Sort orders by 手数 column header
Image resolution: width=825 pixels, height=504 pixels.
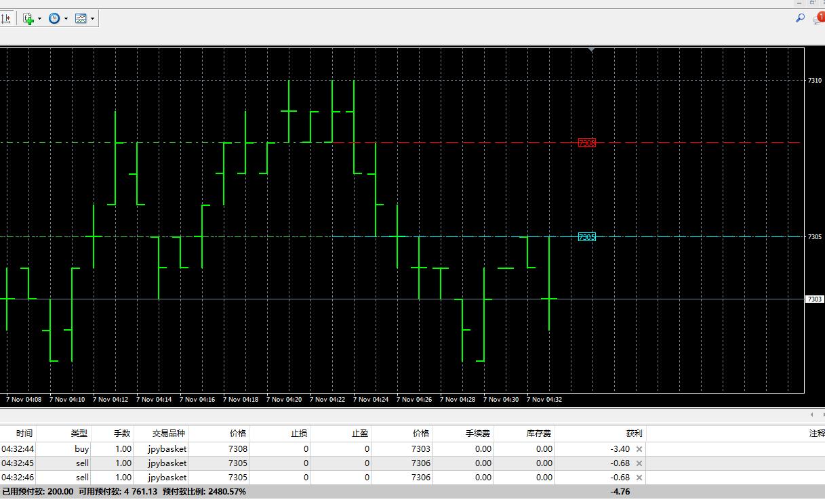(x=113, y=434)
